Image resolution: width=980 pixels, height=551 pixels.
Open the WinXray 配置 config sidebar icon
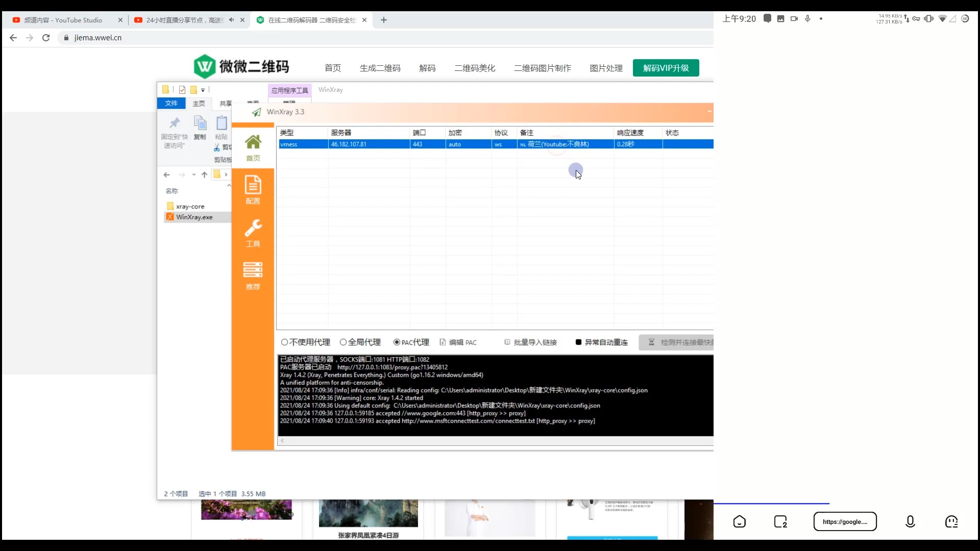click(x=253, y=190)
